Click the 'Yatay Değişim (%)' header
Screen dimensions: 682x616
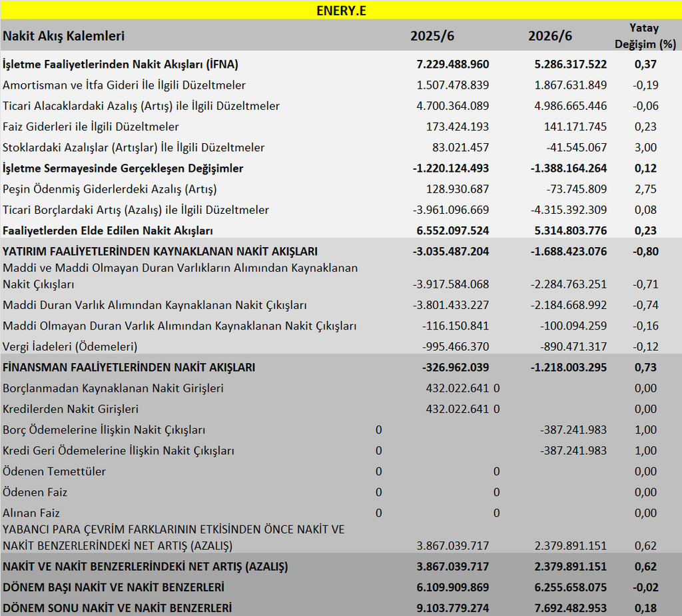pyautogui.click(x=645, y=36)
